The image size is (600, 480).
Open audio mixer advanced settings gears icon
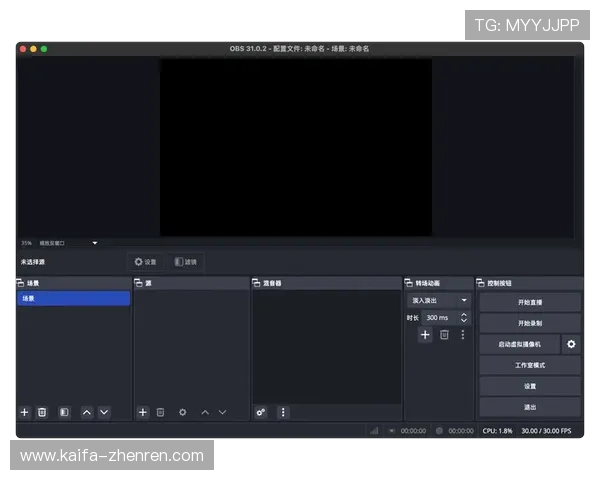pos(261,412)
